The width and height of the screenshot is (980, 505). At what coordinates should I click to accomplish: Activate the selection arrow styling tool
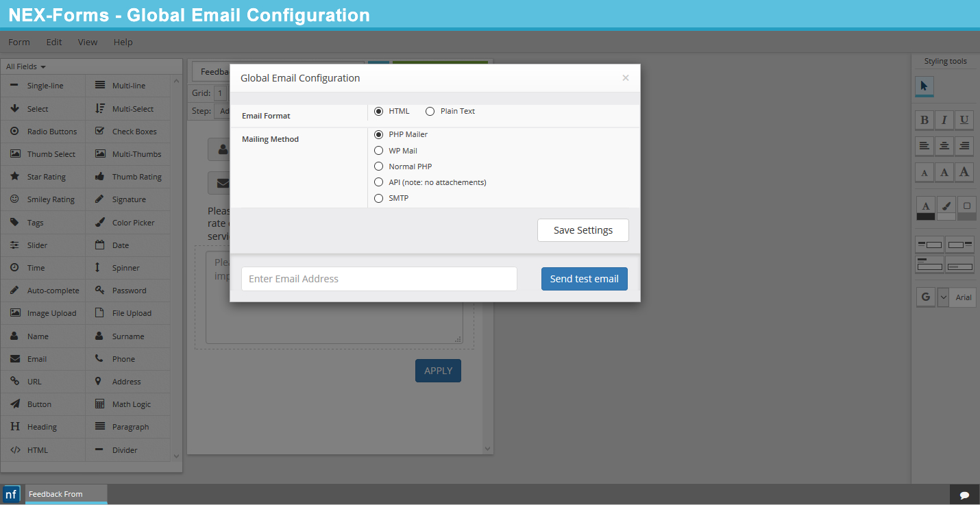coord(924,86)
